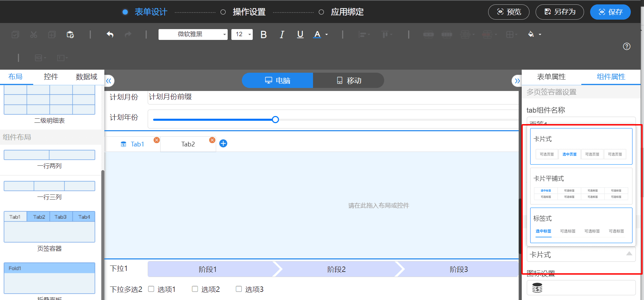The height and width of the screenshot is (300, 644).
Task: Click the 另存为 save-as button
Action: (x=560, y=12)
